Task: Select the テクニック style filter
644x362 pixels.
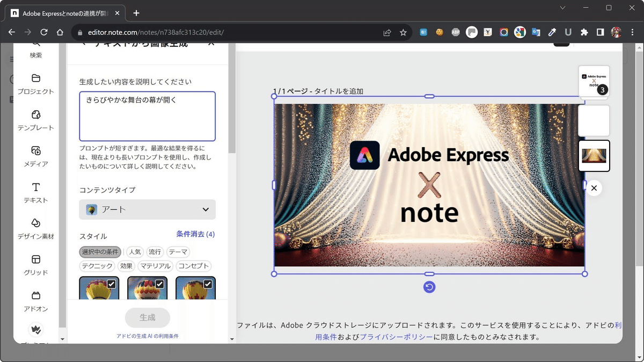Action: [x=97, y=266]
